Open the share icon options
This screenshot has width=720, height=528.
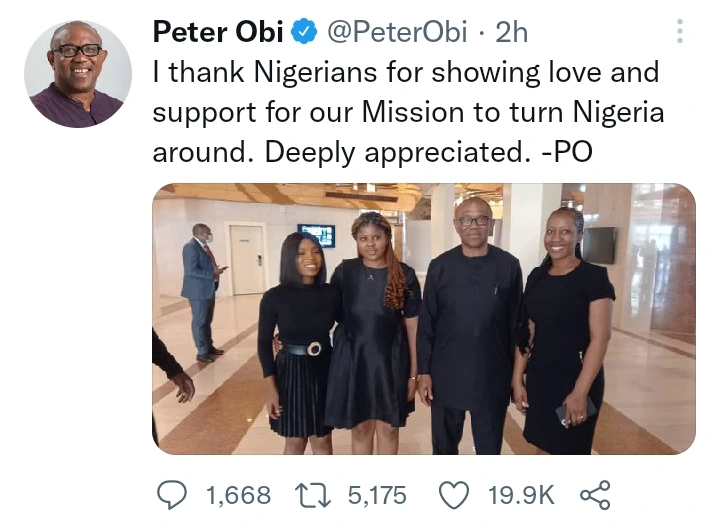594,494
